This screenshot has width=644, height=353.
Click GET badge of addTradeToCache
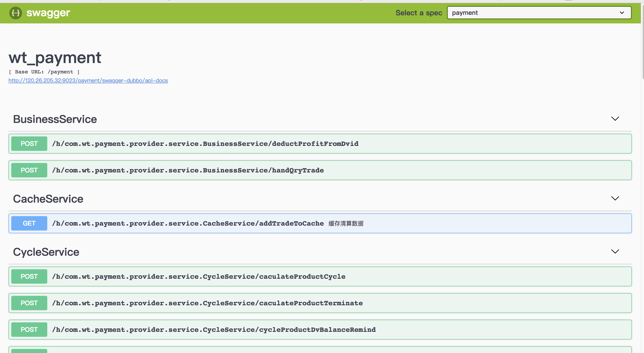tap(29, 223)
